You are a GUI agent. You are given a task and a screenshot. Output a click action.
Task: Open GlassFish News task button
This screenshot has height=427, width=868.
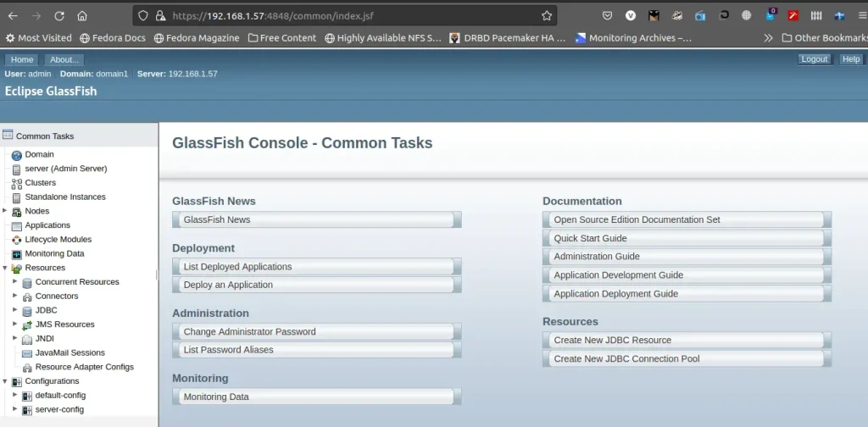[317, 219]
